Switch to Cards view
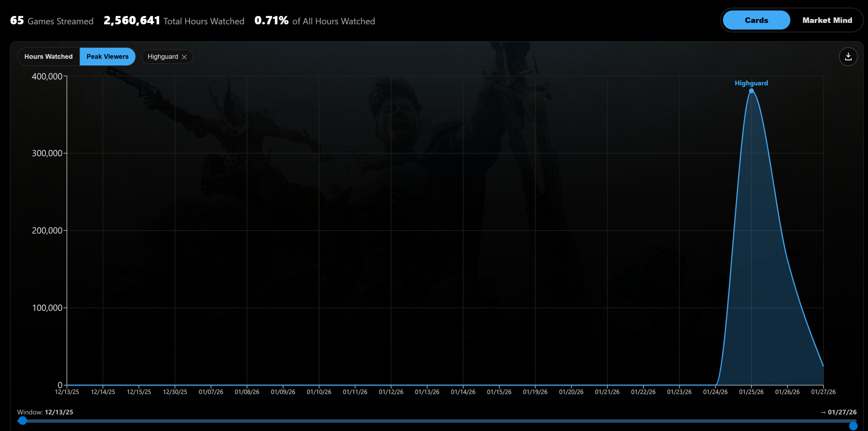 756,20
